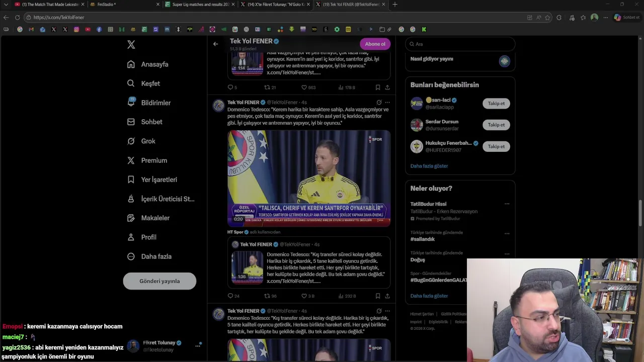The height and width of the screenshot is (362, 644).
Task: Share the post with 663 likes
Action: pos(387,87)
